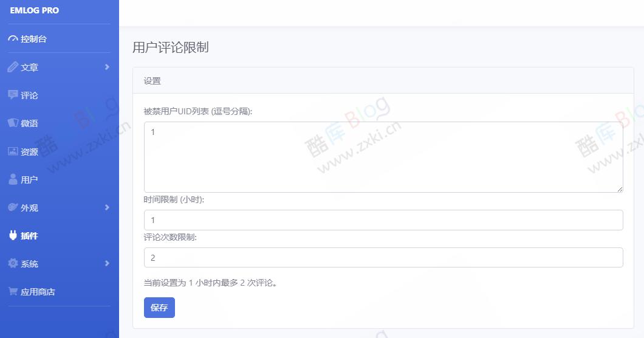Focus the 评论次数限制 input field

click(383, 257)
